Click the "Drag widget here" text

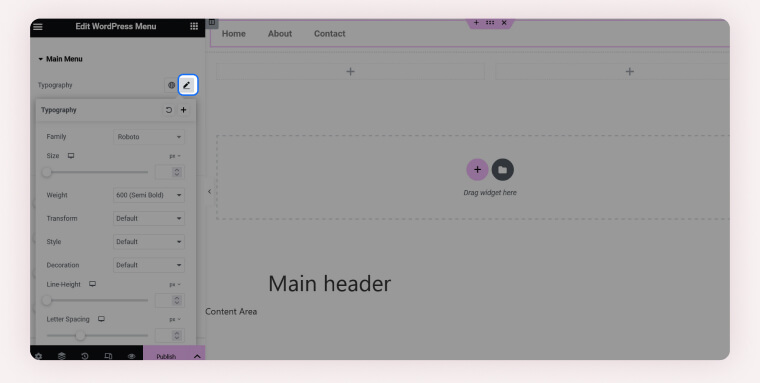(490, 192)
